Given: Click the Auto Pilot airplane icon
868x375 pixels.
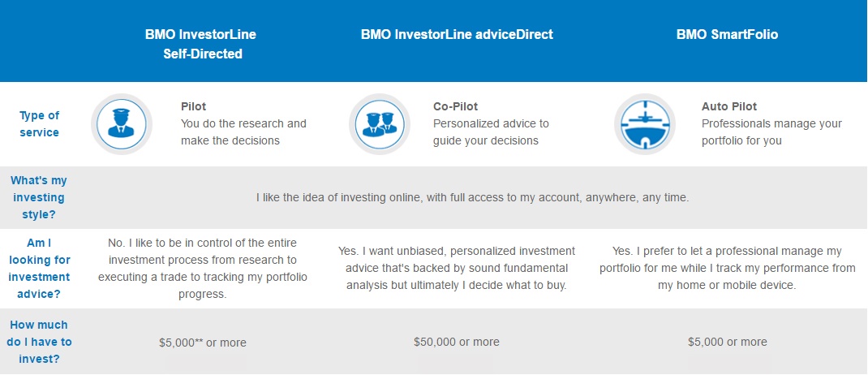Looking at the screenshot, I should click(x=644, y=124).
